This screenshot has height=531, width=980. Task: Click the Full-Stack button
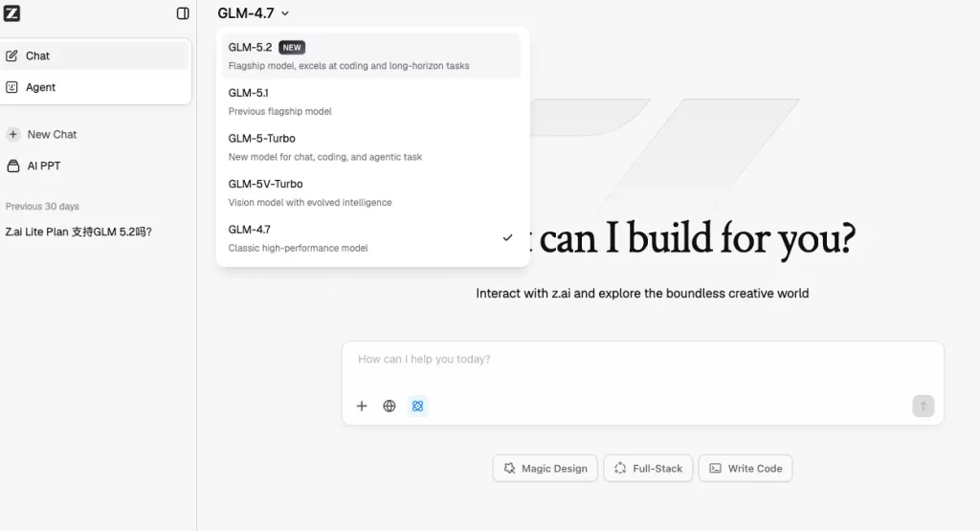(x=648, y=468)
